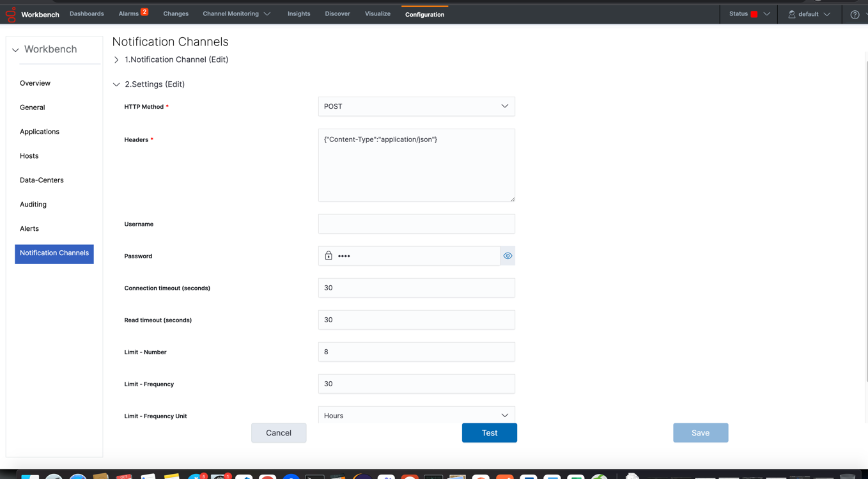The image size is (868, 479).
Task: Go to the Dashboards tab
Action: pos(87,14)
